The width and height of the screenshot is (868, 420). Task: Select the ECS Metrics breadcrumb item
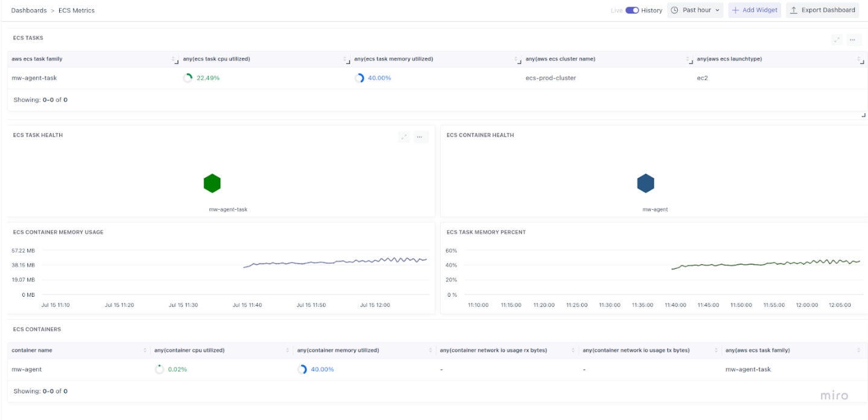76,10
